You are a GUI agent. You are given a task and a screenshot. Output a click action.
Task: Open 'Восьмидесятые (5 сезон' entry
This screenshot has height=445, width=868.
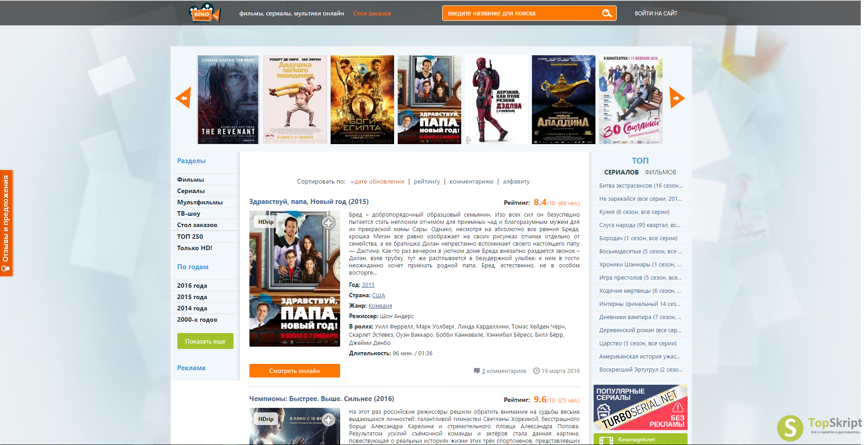640,251
